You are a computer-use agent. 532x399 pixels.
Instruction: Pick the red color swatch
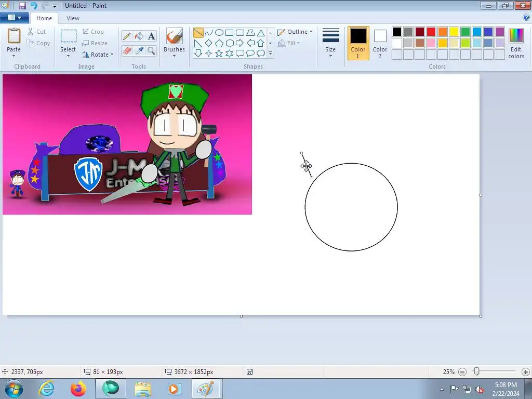(x=431, y=32)
